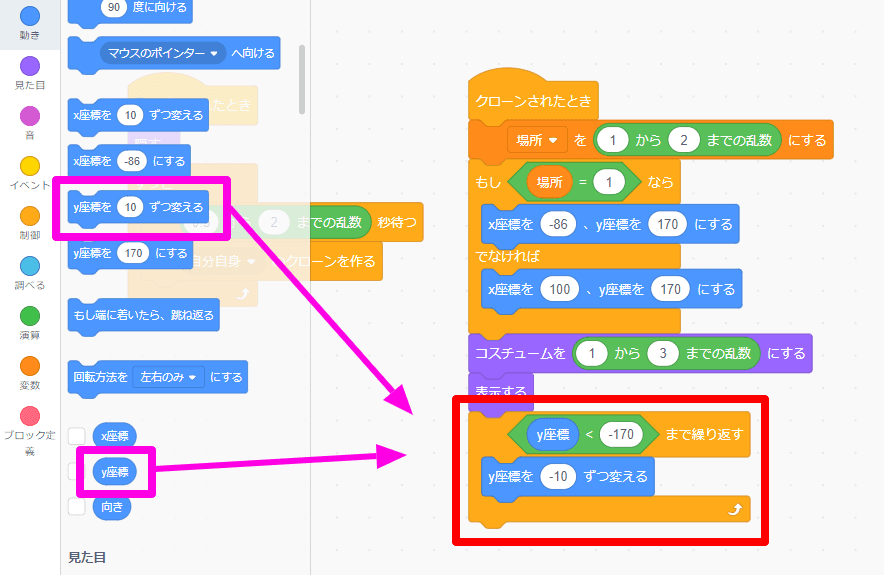Click the クローンされたとき hat block
884x575 pixels.
(532, 102)
